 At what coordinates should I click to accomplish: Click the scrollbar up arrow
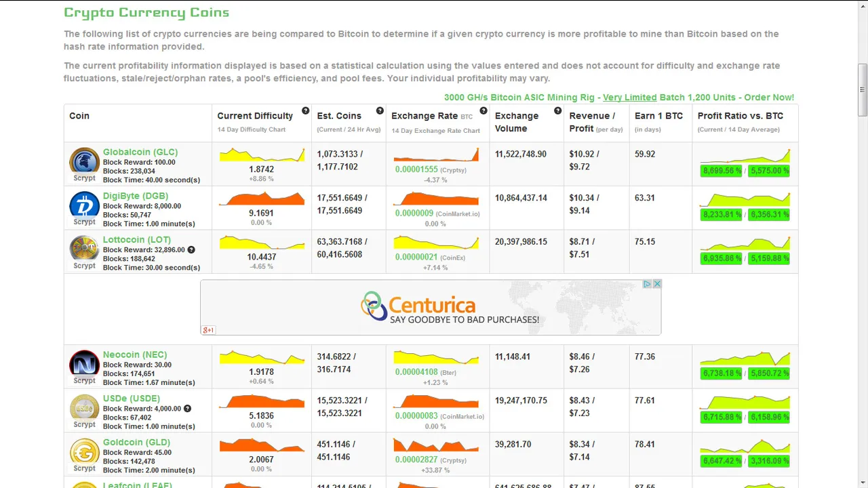pos(863,5)
